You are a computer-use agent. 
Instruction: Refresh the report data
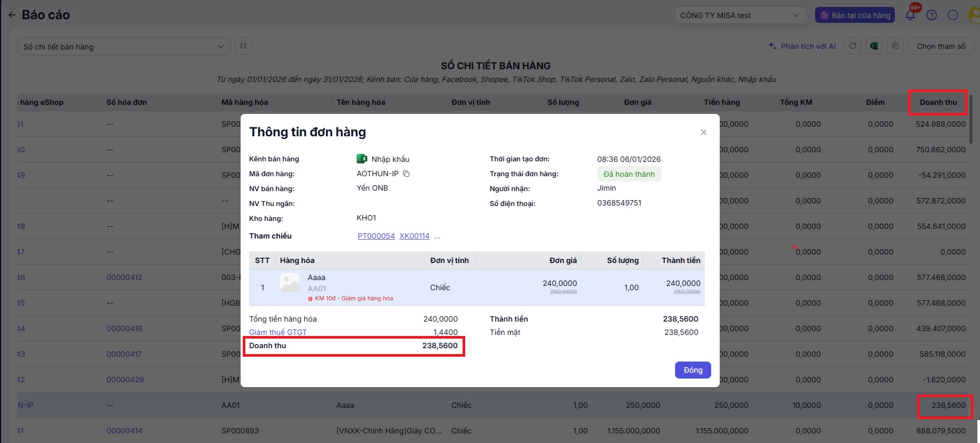tap(853, 46)
